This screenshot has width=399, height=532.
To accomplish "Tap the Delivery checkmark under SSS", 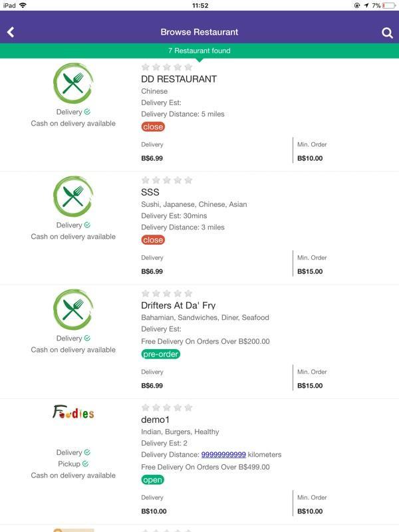I will (87, 225).
